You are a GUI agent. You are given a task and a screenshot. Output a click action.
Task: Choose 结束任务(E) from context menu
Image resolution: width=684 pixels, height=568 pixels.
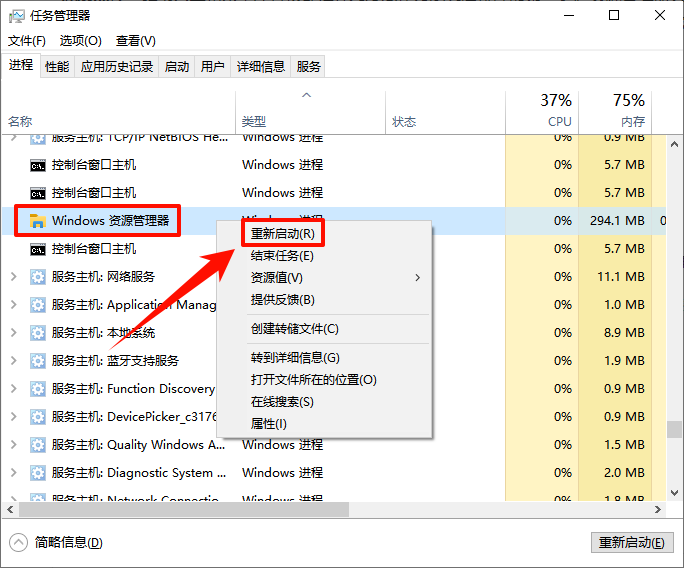282,256
